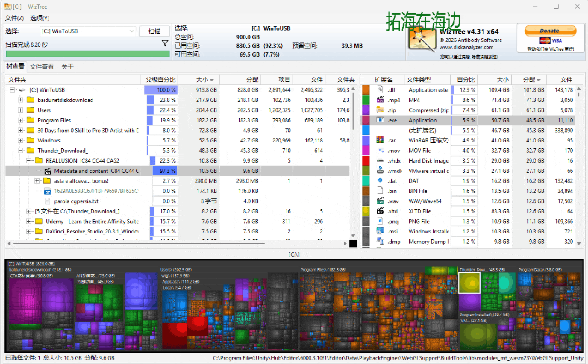Click the Program Files folder icon
Image resolution: width=588 pixels, height=364 pixels.
(31, 120)
